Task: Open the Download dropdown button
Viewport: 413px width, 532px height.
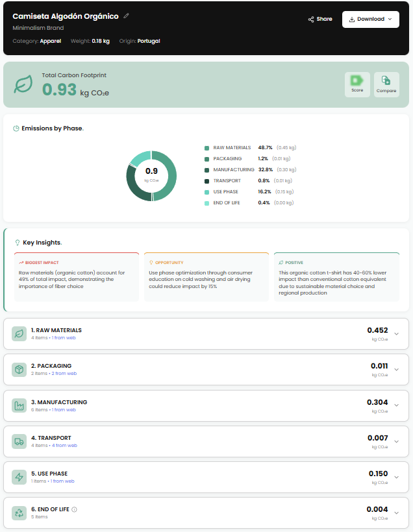Action: (371, 19)
